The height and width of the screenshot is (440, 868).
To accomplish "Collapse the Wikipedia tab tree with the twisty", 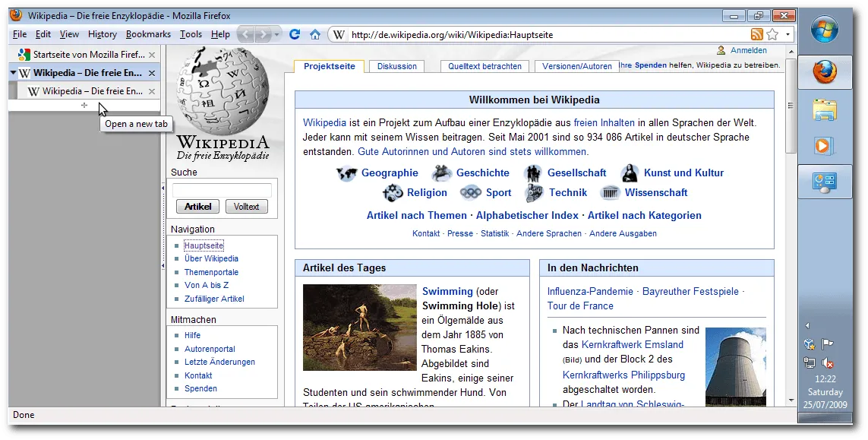I will [x=14, y=73].
